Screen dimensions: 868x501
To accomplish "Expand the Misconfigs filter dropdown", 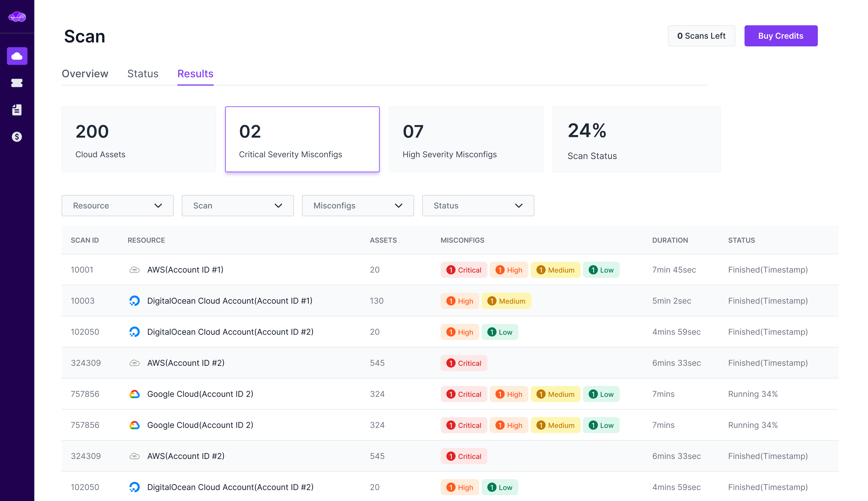I will [357, 205].
